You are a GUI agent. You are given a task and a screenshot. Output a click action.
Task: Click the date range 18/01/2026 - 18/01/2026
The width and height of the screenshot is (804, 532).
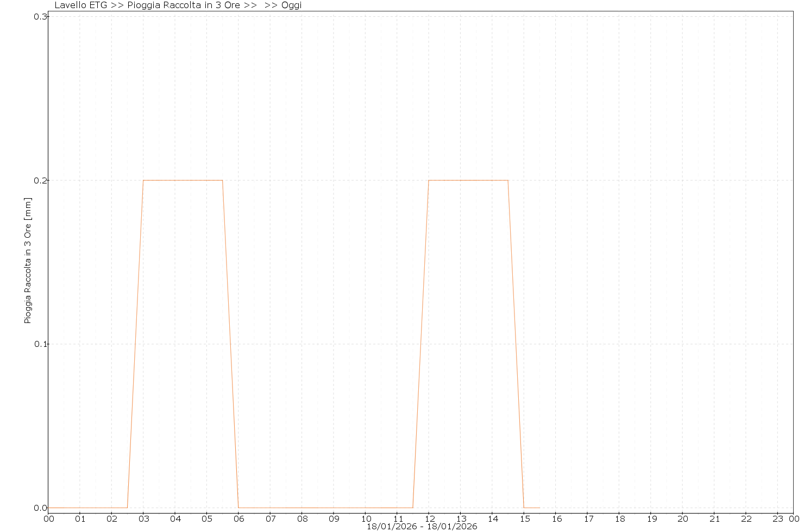422,527
